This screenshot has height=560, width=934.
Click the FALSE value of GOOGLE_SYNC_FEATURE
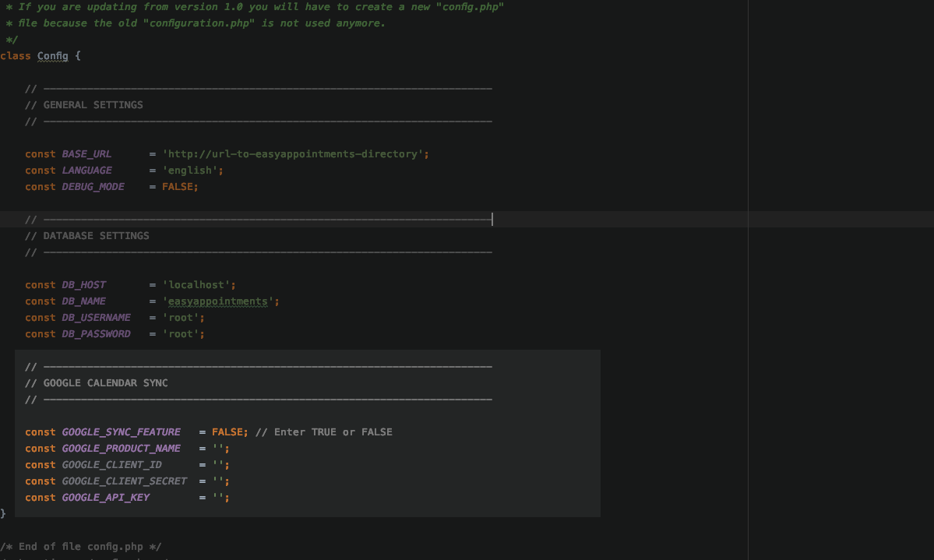(x=228, y=432)
